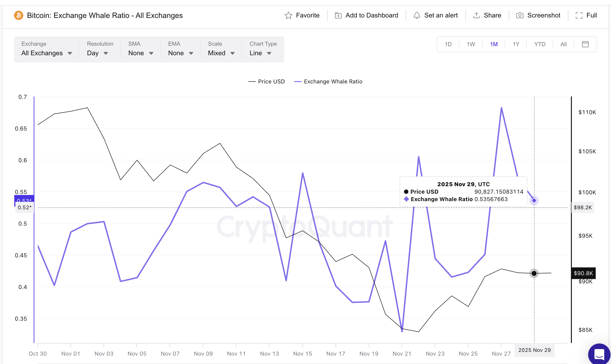
Task: Select the YTD time range
Action: click(540, 44)
